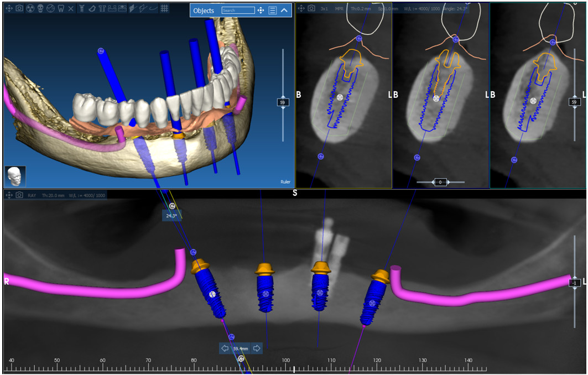Screen dimensions: 588x375
Task: Click the Sp:1.0 mm spacing setting
Action: (x=388, y=9)
